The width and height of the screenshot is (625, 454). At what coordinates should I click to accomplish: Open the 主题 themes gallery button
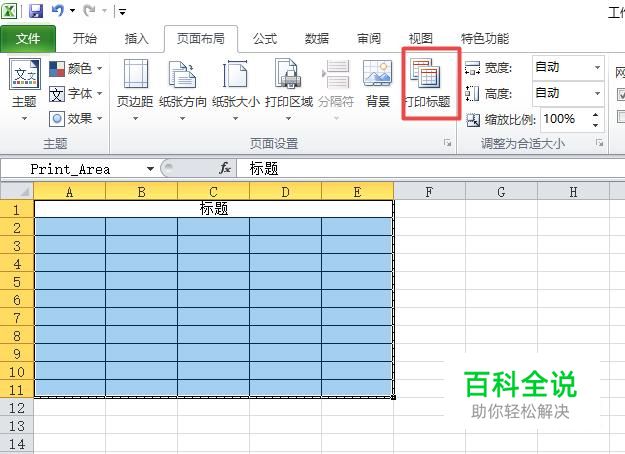coord(24,90)
